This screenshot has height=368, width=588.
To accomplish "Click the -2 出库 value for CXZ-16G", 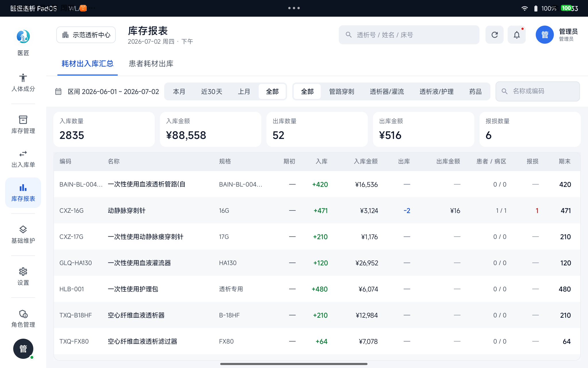I will point(407,210).
